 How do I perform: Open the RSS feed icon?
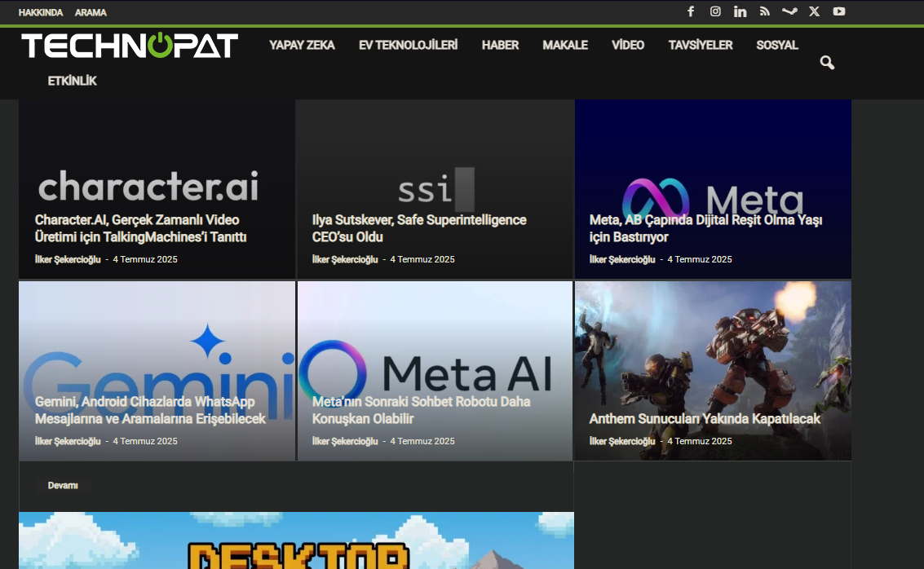(765, 11)
